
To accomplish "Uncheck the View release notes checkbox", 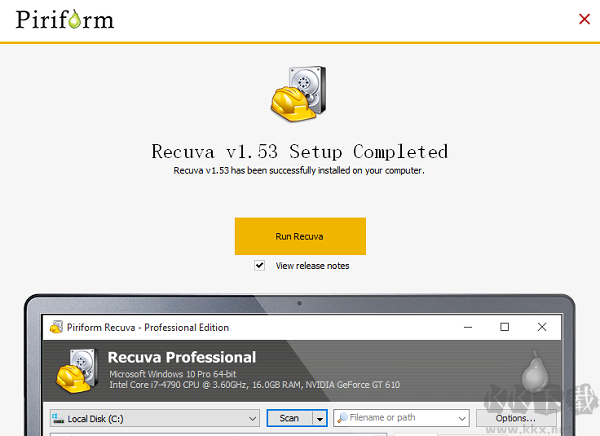I will [259, 265].
